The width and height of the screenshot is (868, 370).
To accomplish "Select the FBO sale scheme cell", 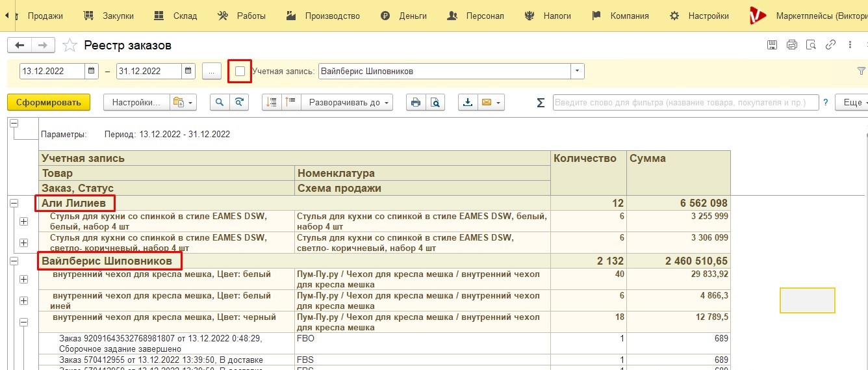I will 422,343.
